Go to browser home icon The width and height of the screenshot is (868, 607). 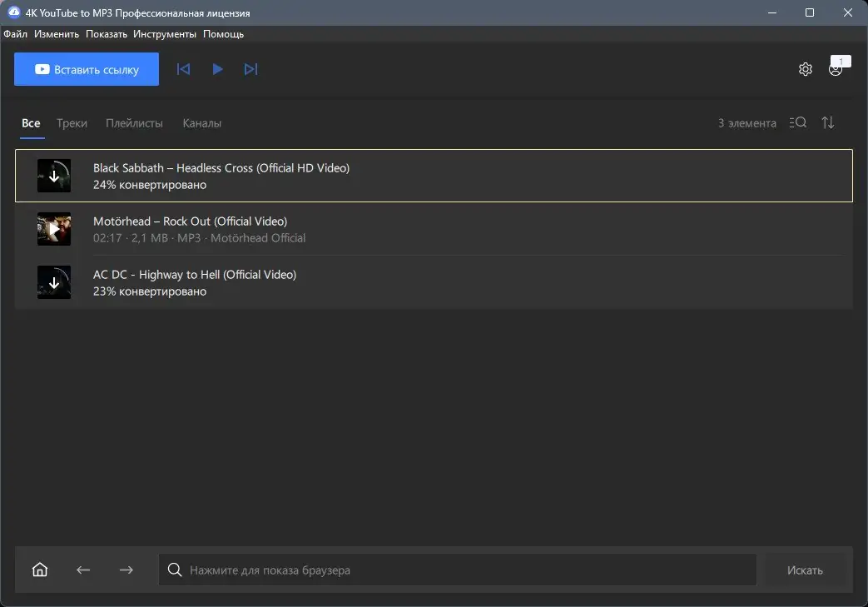coord(40,570)
